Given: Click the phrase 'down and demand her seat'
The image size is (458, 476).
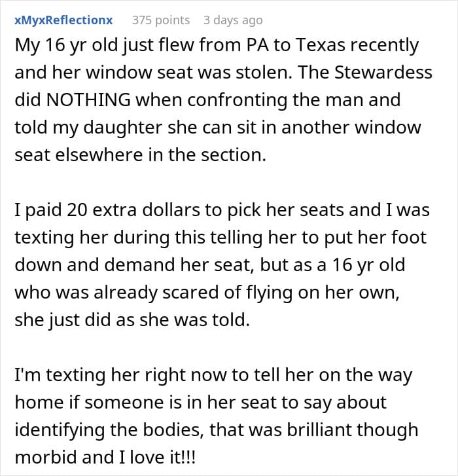Looking at the screenshot, I should (x=133, y=265).
